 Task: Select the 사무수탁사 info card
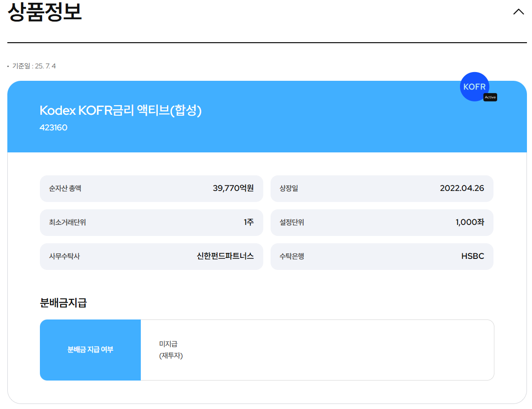[151, 256]
